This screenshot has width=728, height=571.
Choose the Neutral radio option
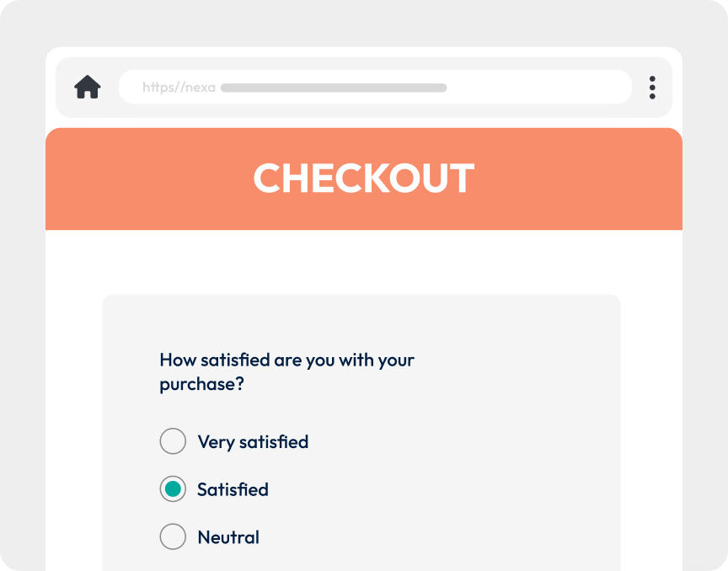[173, 537]
